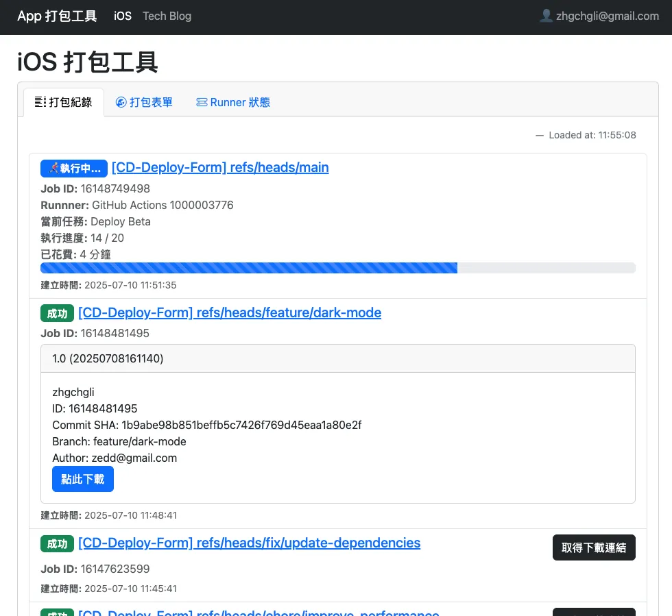Click the user profile icon beside the email
The image size is (672, 616).
546,16
